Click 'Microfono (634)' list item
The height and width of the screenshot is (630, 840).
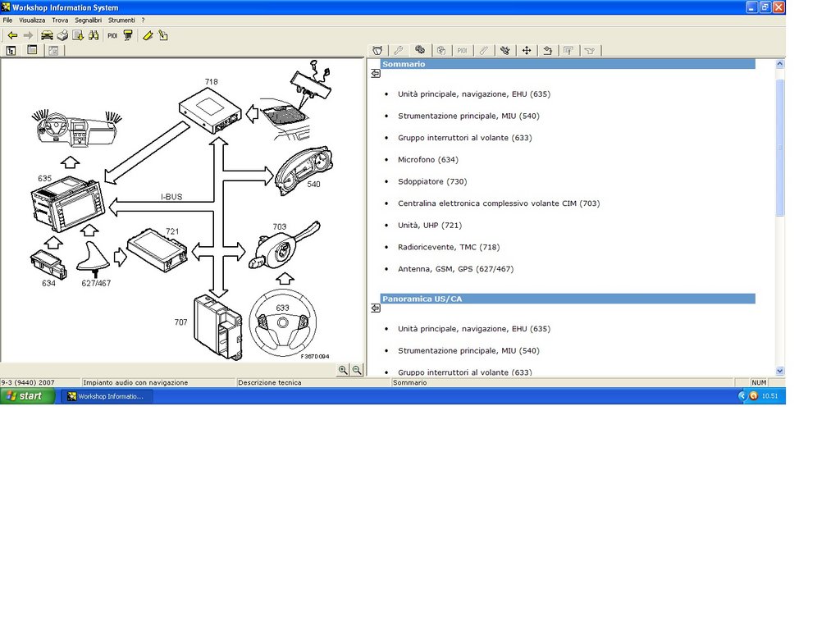click(428, 160)
